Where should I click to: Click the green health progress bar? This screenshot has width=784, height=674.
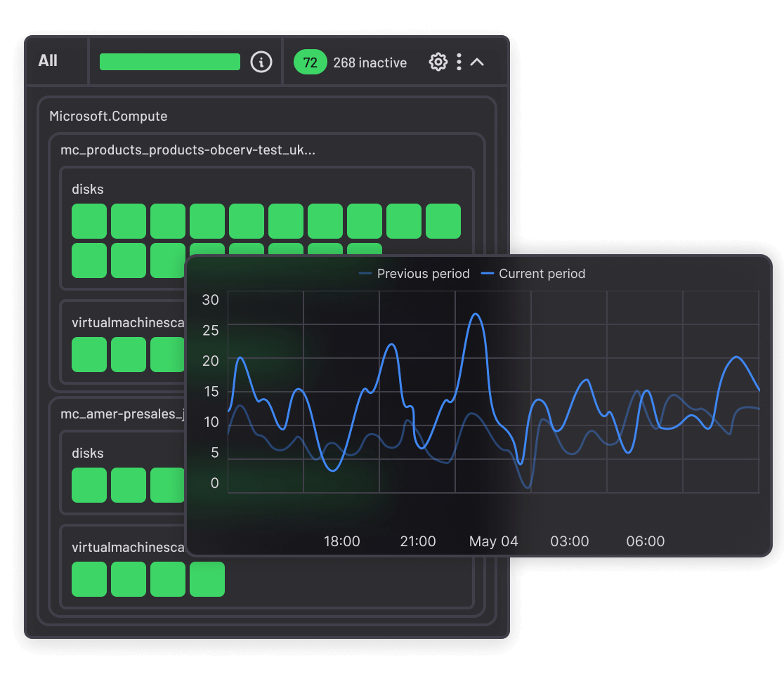click(170, 62)
